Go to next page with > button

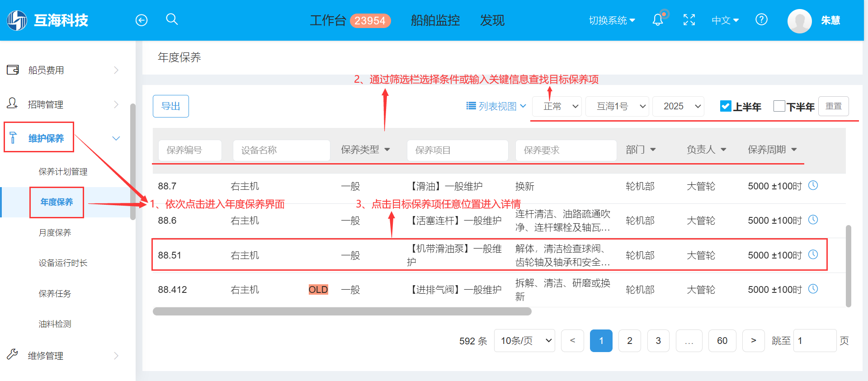pyautogui.click(x=754, y=341)
